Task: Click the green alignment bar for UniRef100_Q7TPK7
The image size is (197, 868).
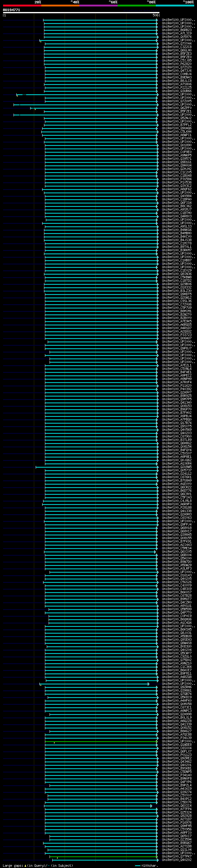Action: coord(103,857)
